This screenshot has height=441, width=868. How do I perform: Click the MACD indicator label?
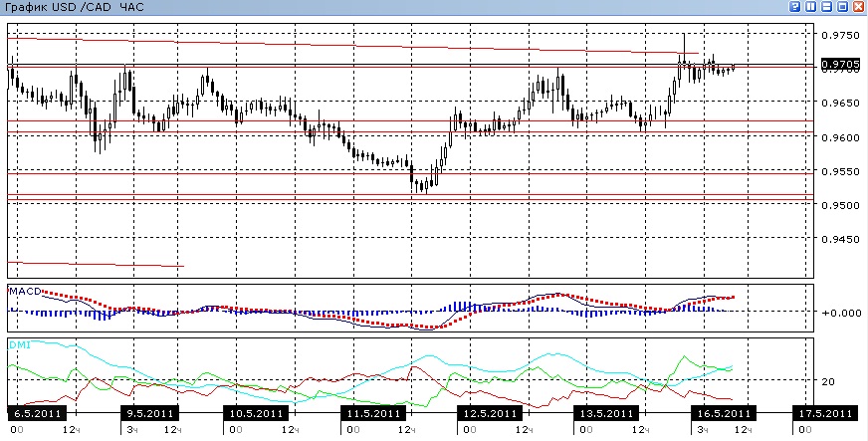[25, 292]
